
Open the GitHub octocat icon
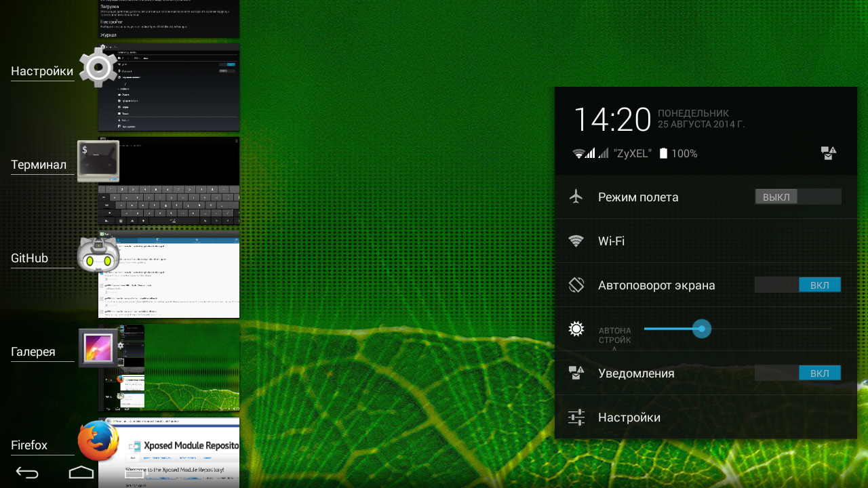[98, 256]
